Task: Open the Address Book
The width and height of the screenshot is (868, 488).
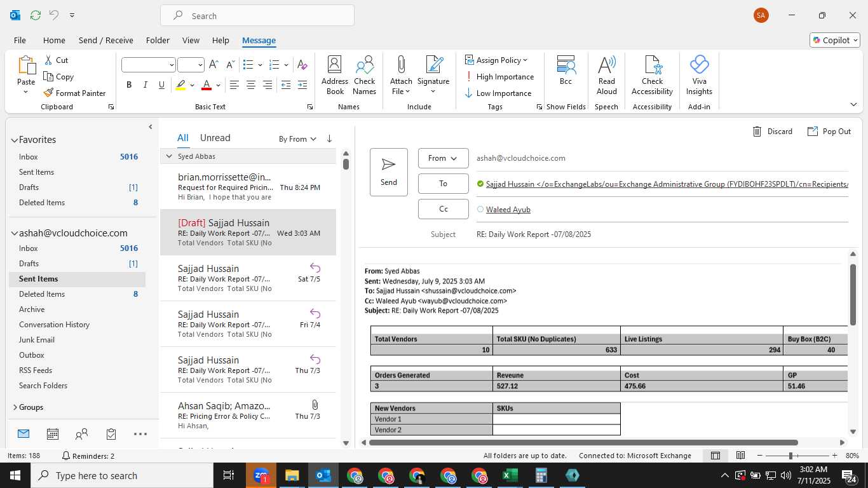Action: (335, 75)
